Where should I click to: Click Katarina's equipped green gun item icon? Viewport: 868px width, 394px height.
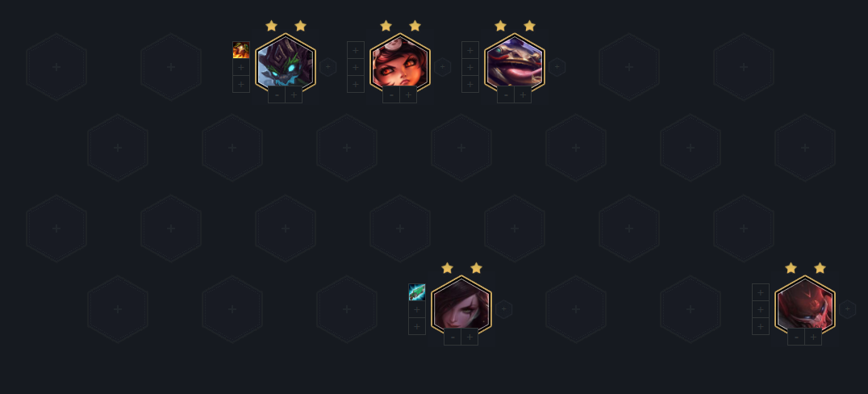pyautogui.click(x=417, y=292)
